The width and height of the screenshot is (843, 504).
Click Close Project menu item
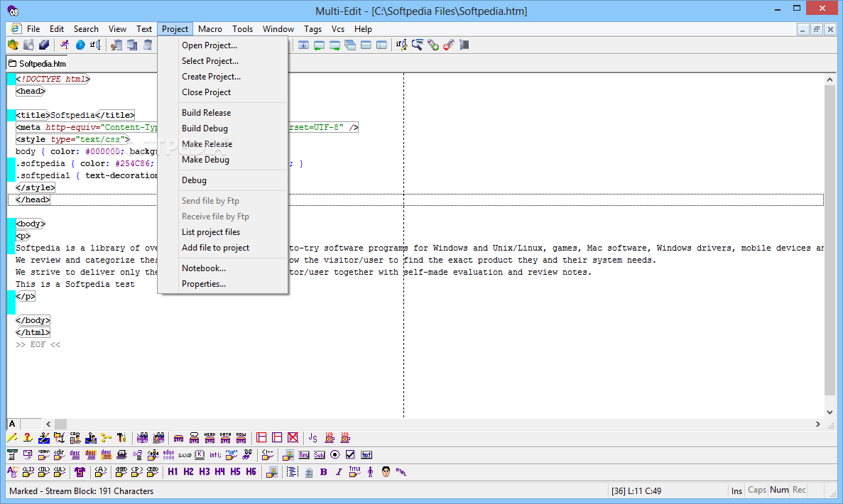(x=207, y=92)
